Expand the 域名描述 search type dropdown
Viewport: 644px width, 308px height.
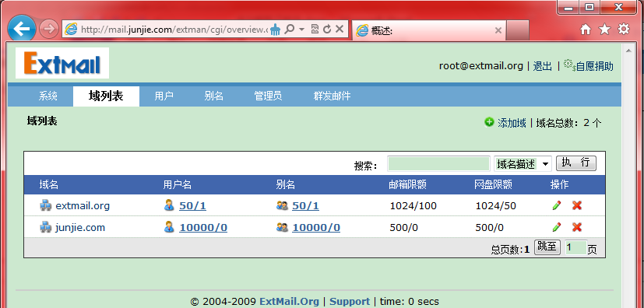click(x=523, y=164)
